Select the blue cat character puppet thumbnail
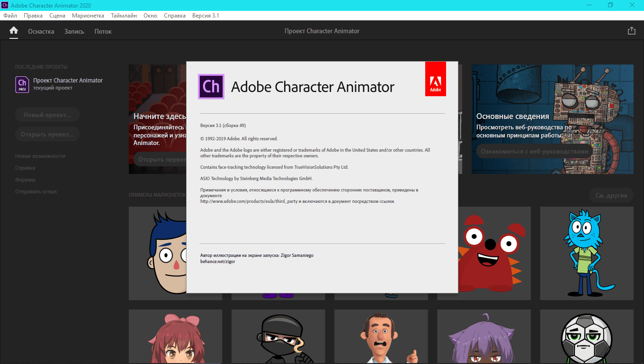 coord(587,253)
